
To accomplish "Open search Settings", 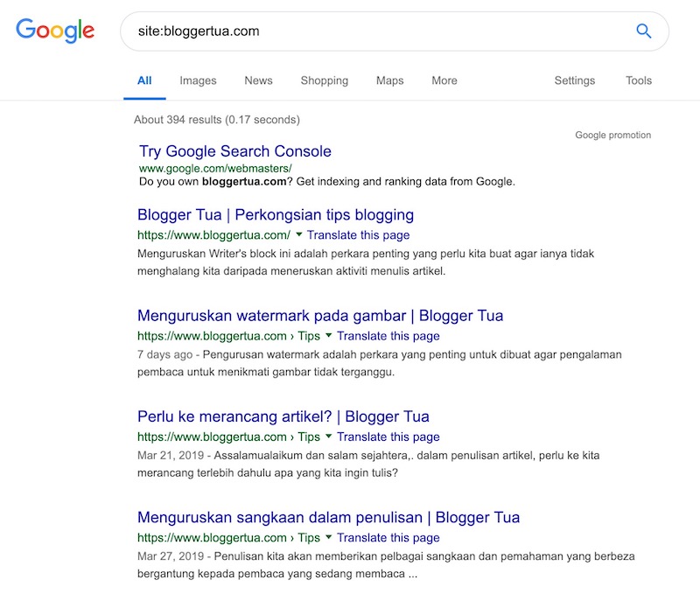I will click(x=575, y=80).
